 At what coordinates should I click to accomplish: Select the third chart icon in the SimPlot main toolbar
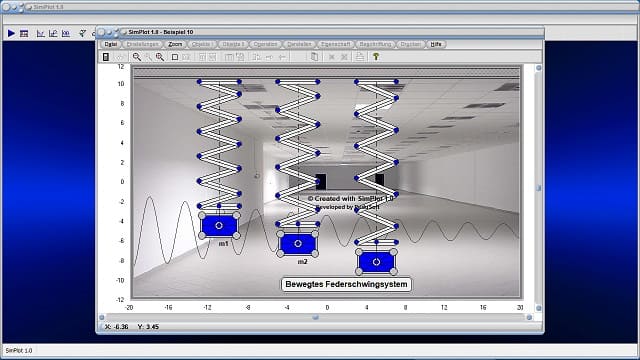[x=66, y=33]
